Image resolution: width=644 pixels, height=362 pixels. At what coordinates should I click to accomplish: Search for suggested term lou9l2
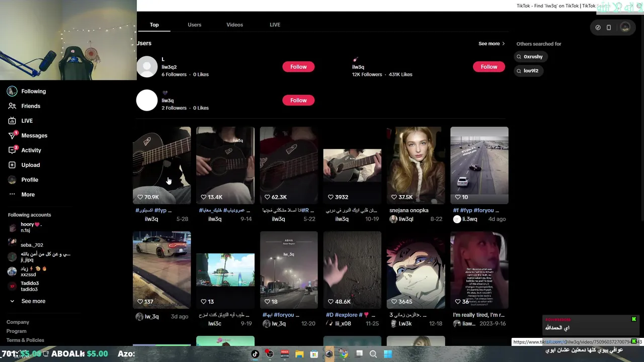528,71
